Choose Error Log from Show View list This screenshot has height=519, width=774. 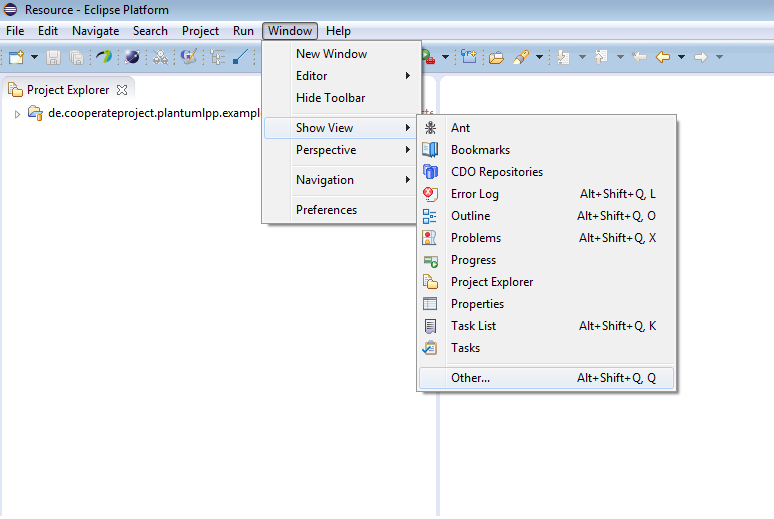pyautogui.click(x=474, y=194)
